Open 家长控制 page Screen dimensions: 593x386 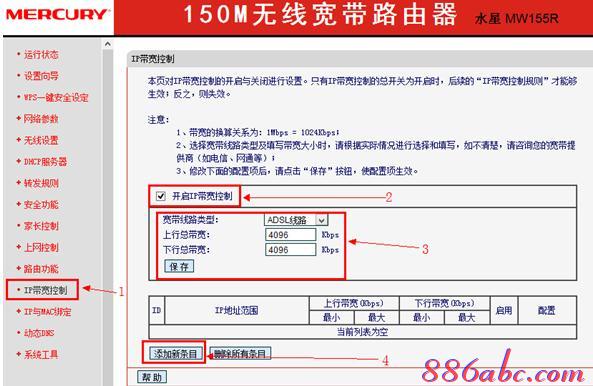(x=41, y=226)
